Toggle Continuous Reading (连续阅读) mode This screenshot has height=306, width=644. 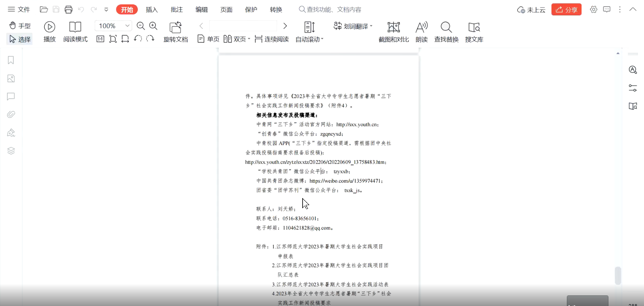(x=272, y=39)
